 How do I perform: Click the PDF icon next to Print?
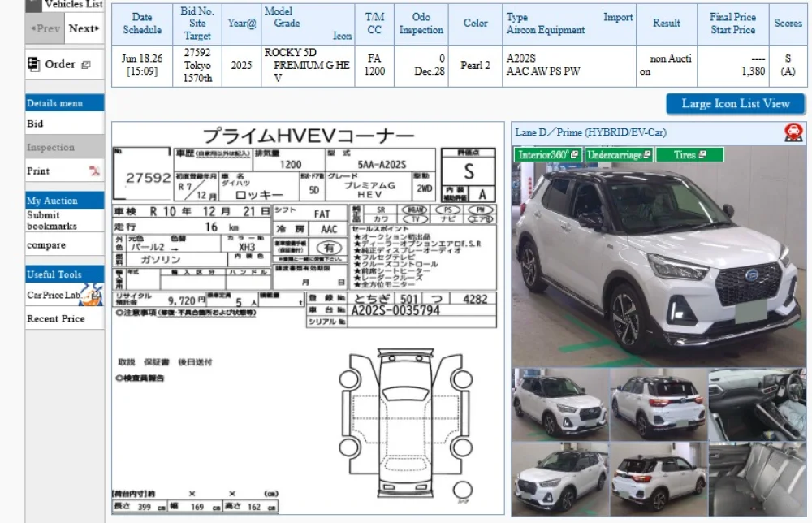click(x=94, y=171)
